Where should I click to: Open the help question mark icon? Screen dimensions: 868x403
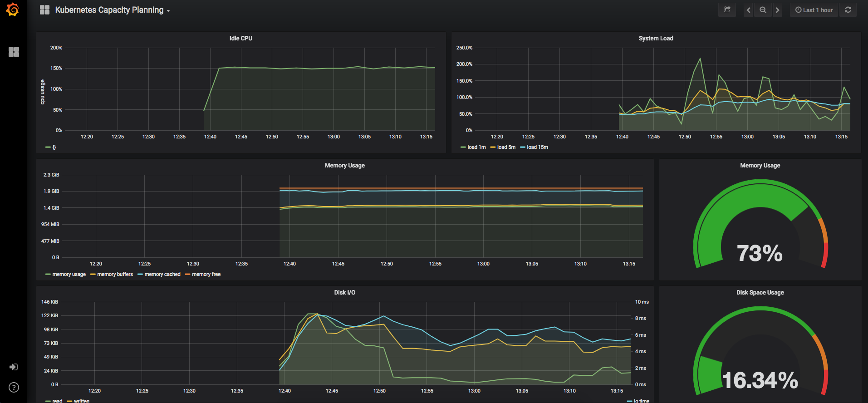tap(14, 387)
